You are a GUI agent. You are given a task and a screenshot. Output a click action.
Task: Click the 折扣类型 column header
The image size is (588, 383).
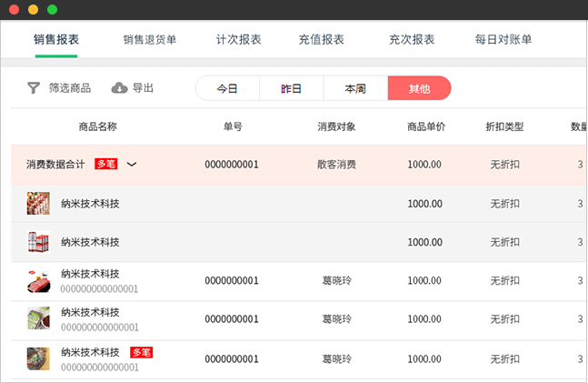pyautogui.click(x=504, y=126)
